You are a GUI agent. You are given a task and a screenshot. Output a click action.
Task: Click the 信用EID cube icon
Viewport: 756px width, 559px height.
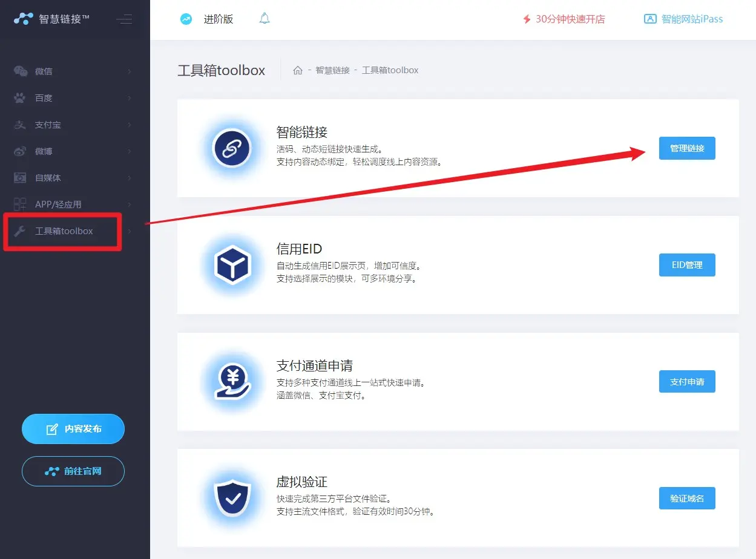(232, 265)
